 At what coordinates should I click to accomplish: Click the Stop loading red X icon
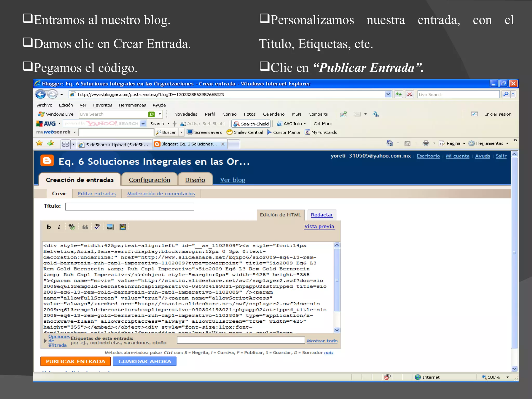410,94
